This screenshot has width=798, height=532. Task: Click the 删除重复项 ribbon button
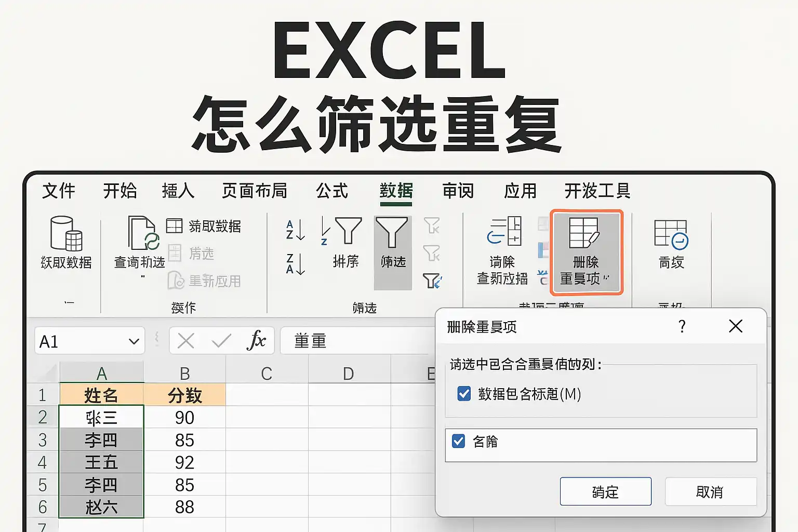tap(587, 252)
